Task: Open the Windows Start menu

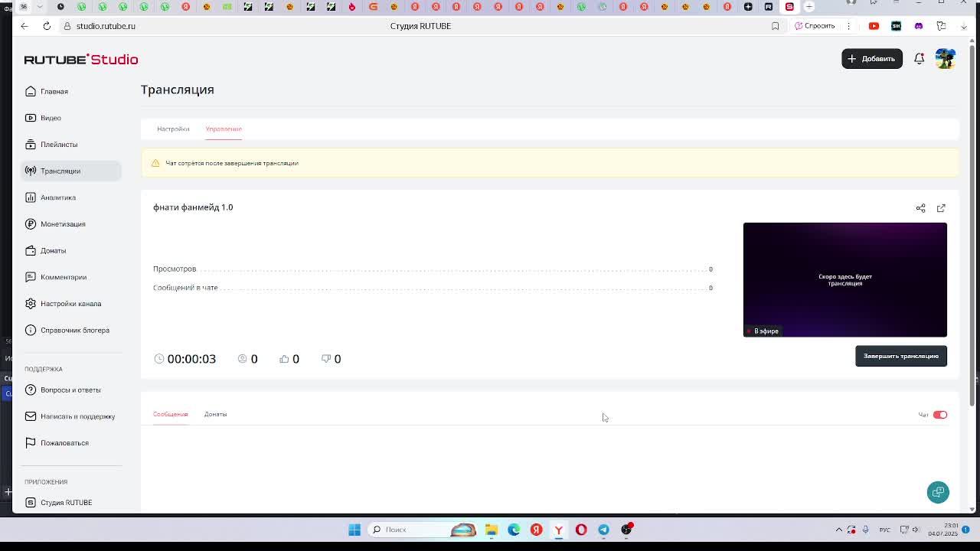Action: (x=354, y=530)
